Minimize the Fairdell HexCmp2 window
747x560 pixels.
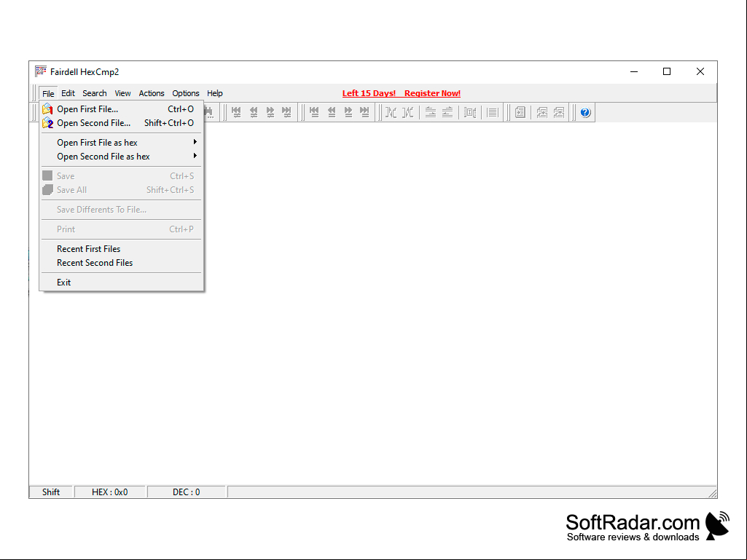[634, 71]
